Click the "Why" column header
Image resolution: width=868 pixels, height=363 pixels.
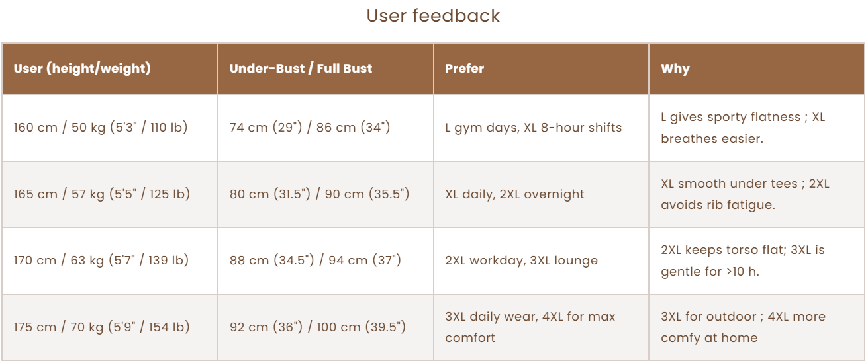tap(675, 69)
